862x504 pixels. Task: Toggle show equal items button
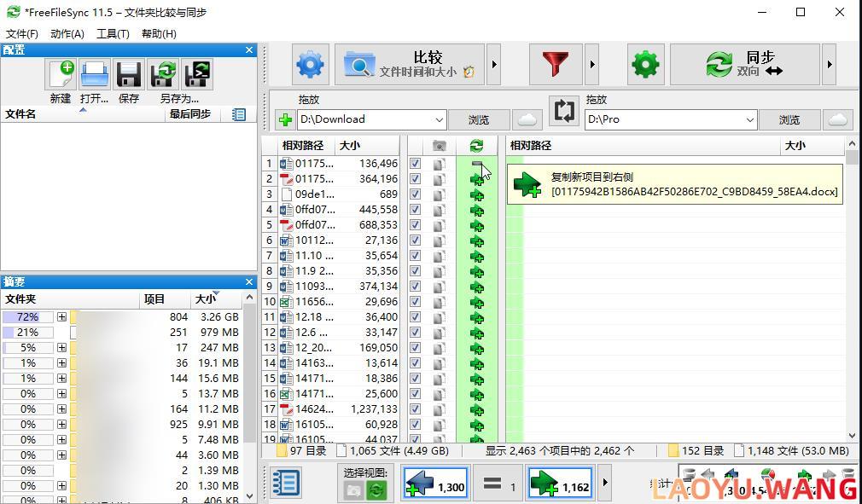[x=497, y=484]
